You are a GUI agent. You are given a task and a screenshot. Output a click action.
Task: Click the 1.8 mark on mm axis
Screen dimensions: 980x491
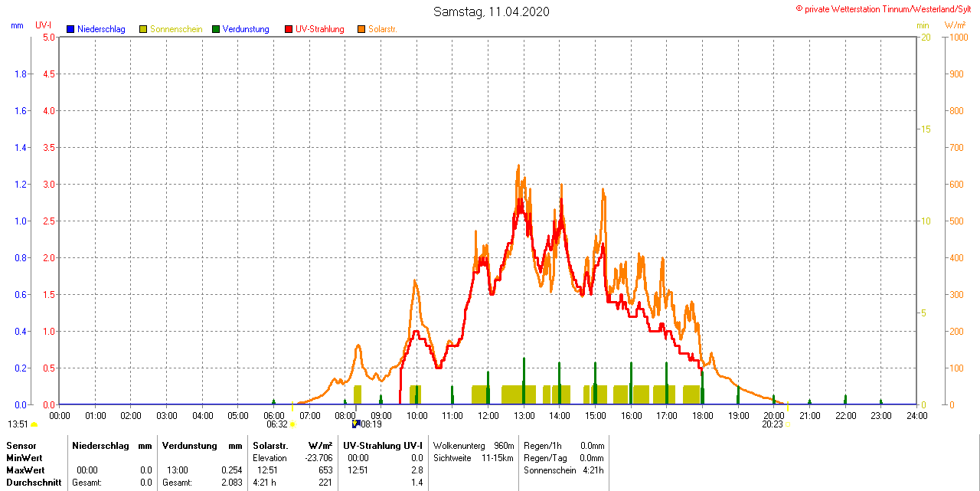21,74
